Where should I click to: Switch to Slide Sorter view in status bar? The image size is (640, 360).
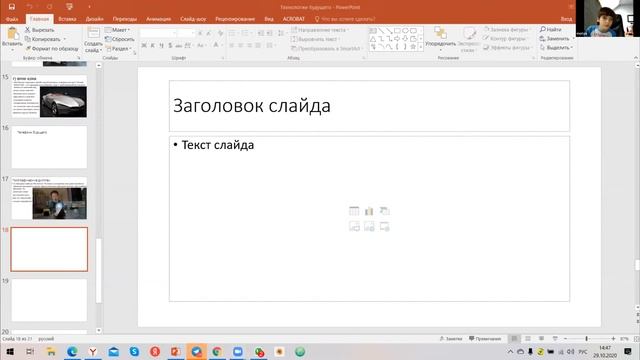click(x=528, y=339)
